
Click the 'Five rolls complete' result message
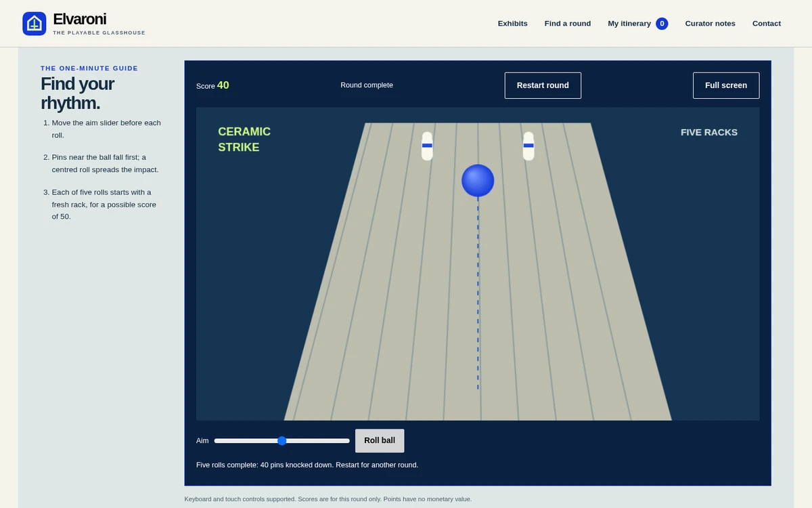pyautogui.click(x=307, y=465)
